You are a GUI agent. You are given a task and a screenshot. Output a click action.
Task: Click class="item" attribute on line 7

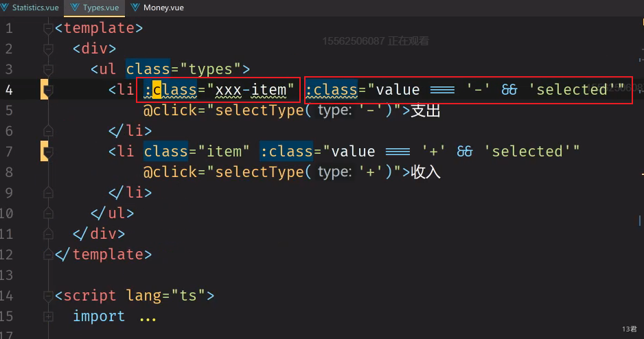[x=196, y=152]
